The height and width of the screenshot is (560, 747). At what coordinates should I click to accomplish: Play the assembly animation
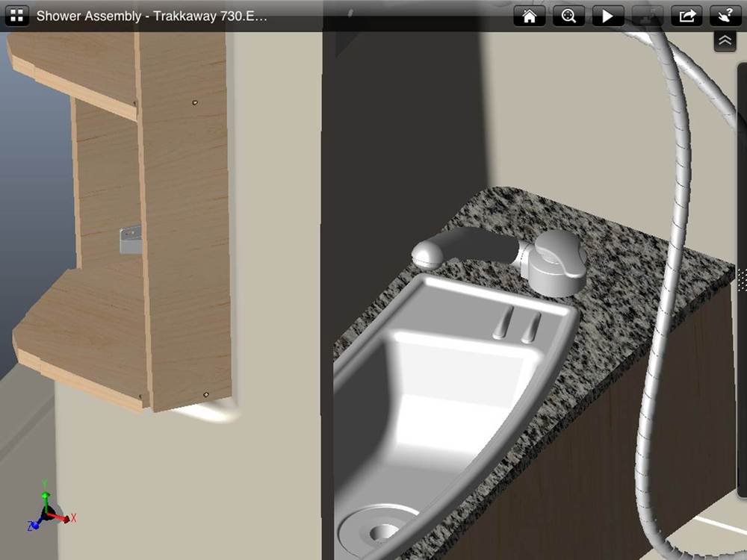608,16
